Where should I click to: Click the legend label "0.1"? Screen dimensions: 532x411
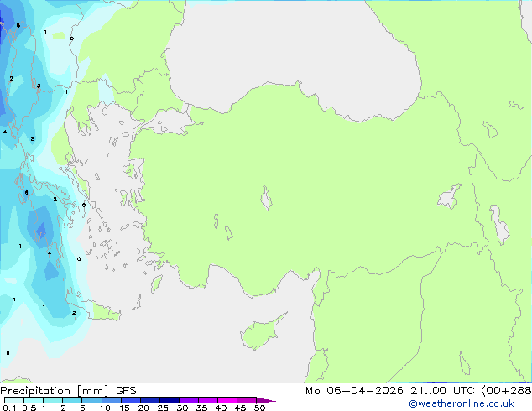[x=9, y=408]
